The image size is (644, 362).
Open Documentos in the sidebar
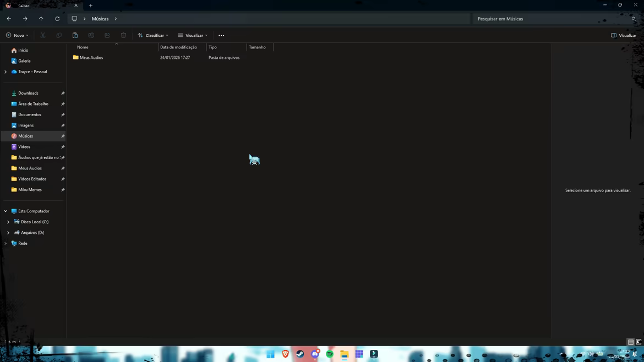tap(30, 114)
